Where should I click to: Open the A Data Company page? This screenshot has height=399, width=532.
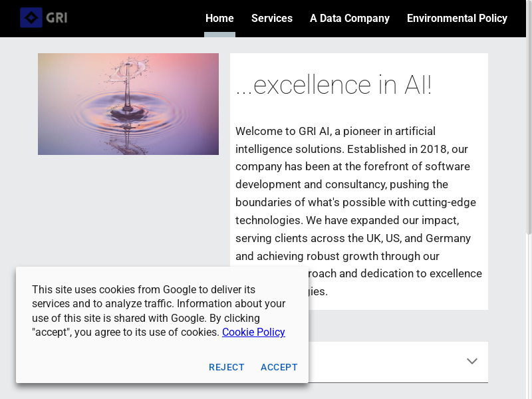[x=350, y=18]
